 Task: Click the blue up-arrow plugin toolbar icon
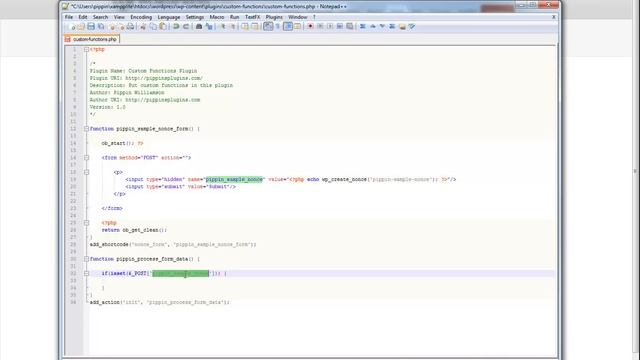(x=373, y=27)
